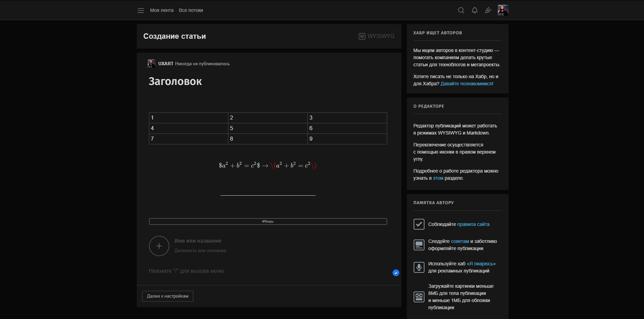Click the search magnifier icon

pyautogui.click(x=461, y=10)
